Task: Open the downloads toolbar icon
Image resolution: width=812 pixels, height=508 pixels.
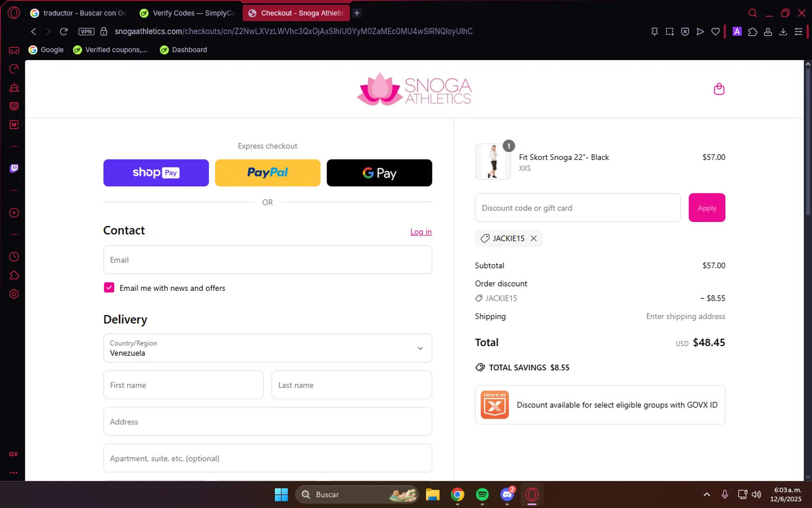Action: [783, 31]
